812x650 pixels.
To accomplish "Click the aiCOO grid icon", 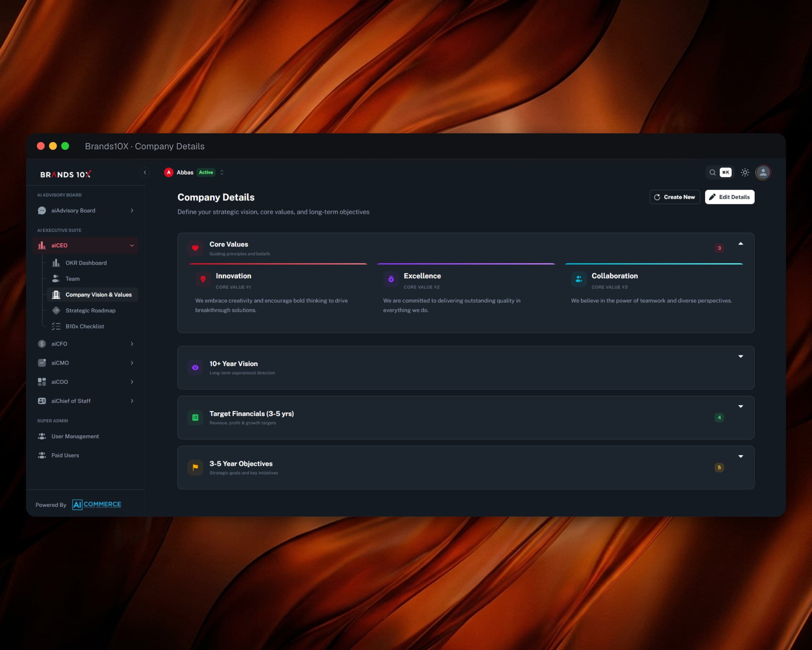I will coord(42,382).
